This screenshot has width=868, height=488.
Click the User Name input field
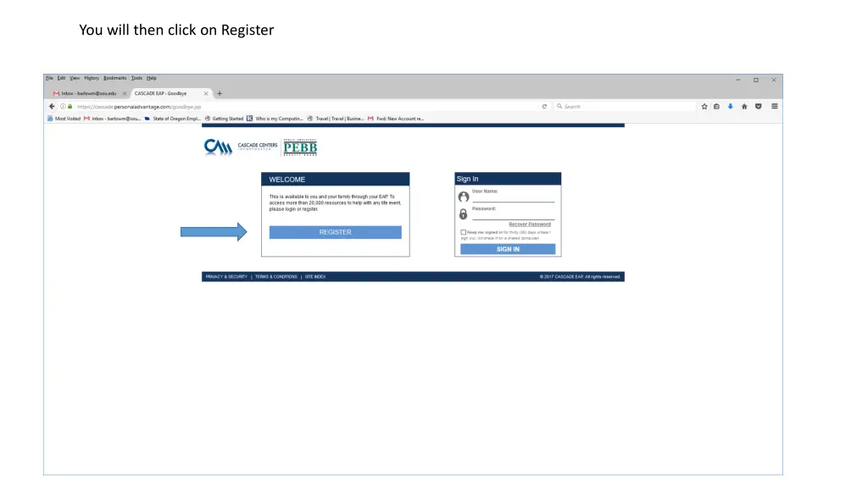[x=513, y=198]
